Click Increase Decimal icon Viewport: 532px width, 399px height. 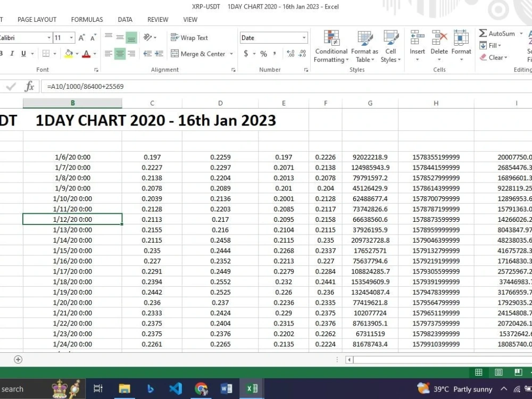click(x=290, y=54)
